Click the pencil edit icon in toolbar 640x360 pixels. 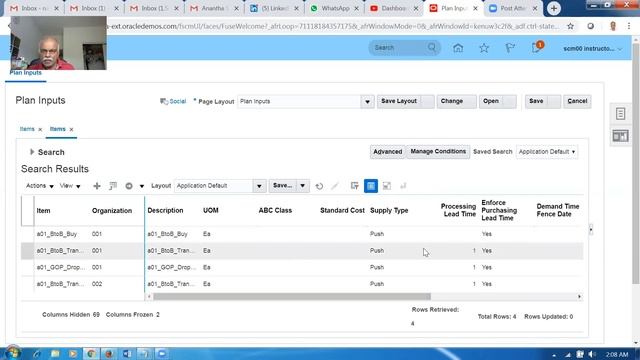(335, 186)
